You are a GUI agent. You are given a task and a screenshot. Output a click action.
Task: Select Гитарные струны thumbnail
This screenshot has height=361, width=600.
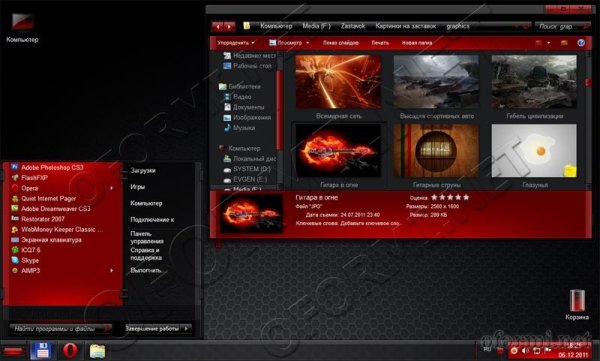436,150
